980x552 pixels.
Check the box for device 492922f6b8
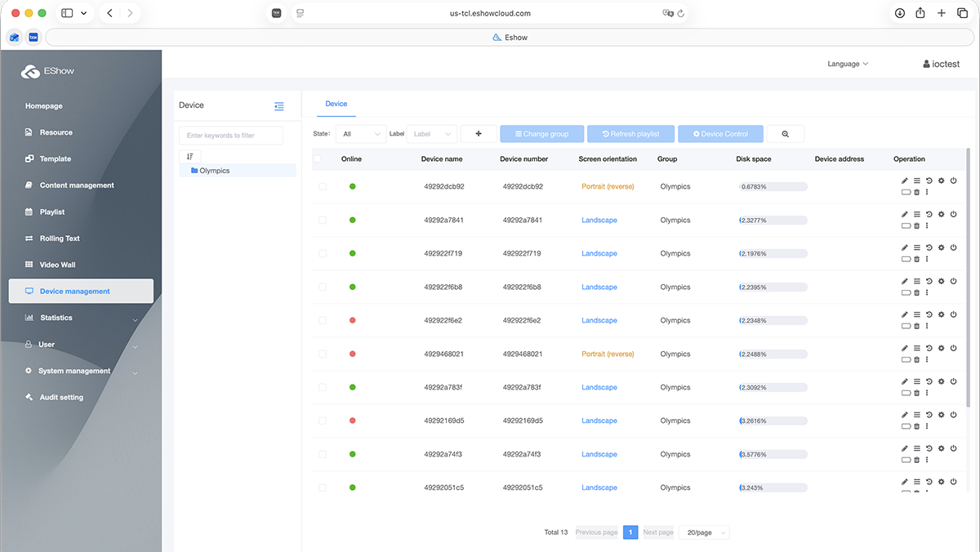point(323,287)
